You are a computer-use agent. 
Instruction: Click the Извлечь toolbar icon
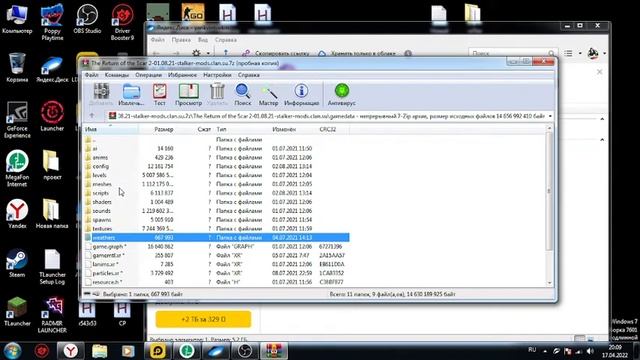click(131, 95)
